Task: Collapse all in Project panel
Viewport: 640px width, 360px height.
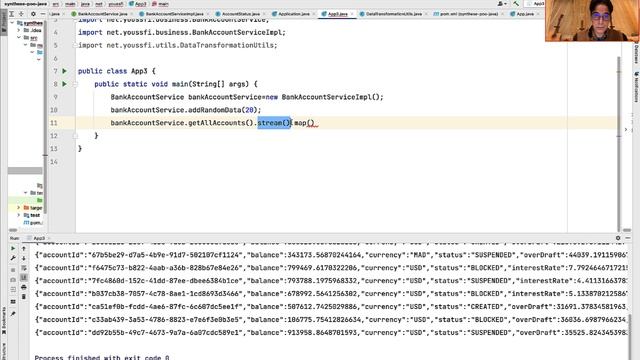Action: pos(21,14)
